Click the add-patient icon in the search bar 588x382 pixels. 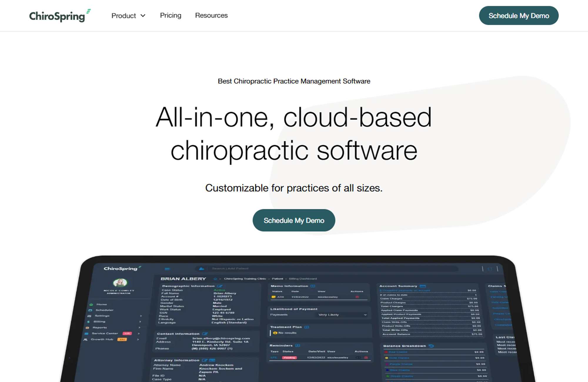[202, 269]
